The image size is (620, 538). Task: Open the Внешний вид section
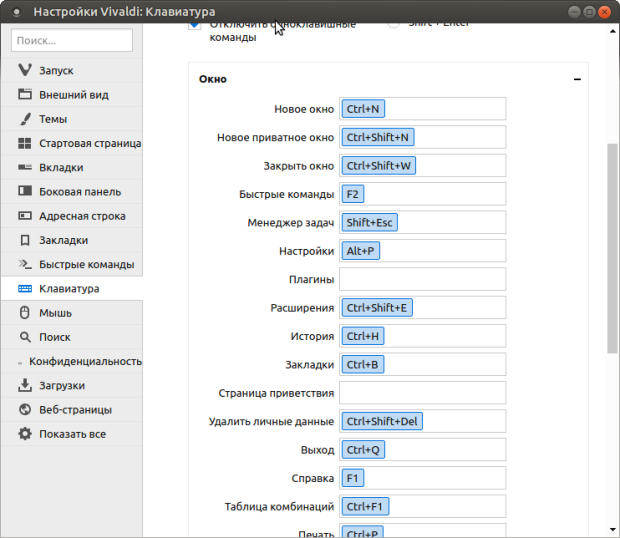73,95
